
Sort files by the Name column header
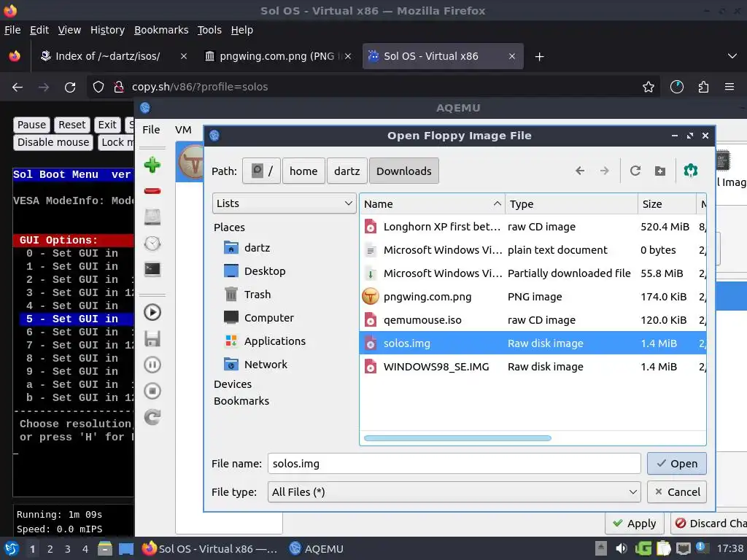coord(432,204)
